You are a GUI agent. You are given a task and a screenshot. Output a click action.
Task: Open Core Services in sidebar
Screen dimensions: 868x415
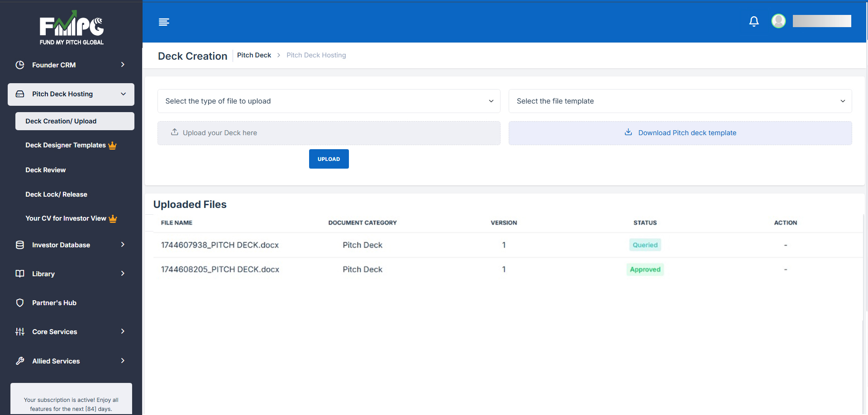tap(55, 332)
